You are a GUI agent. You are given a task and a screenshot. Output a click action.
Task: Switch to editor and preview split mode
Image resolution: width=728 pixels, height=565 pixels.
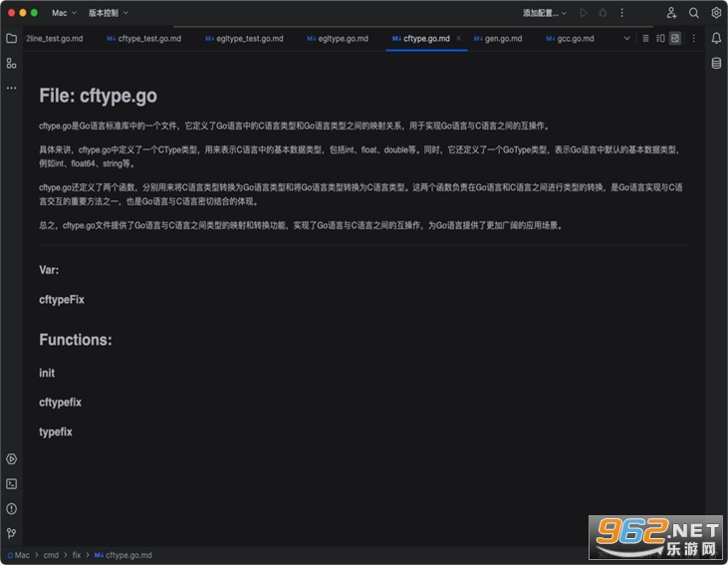(660, 39)
